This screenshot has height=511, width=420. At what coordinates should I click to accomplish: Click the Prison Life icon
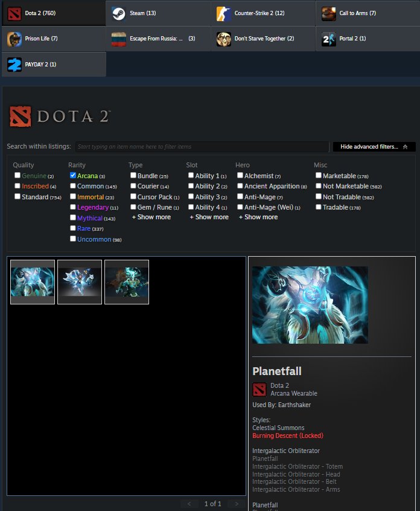pos(14,39)
